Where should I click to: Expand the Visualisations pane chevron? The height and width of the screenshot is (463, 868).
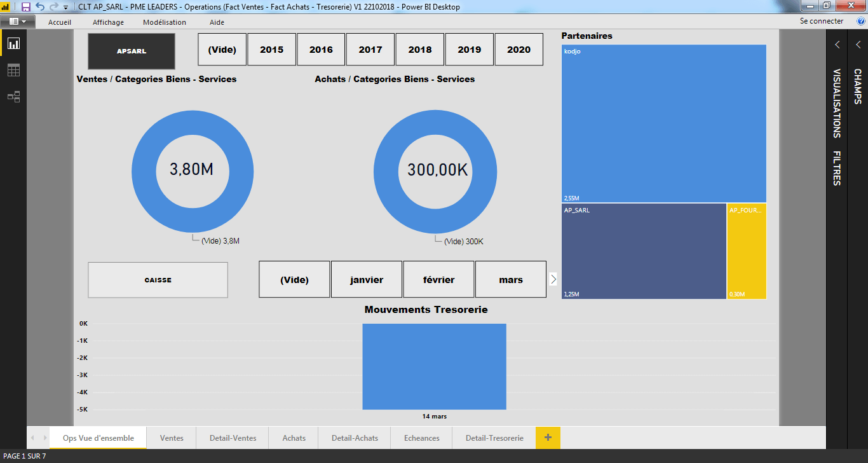837,45
